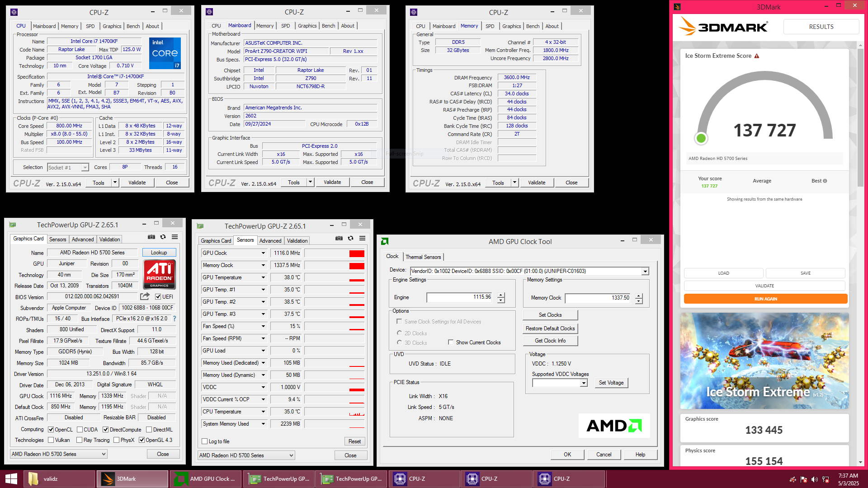Open the GPU selector dropdown in GPU-Z Graphics Card window

(59, 454)
